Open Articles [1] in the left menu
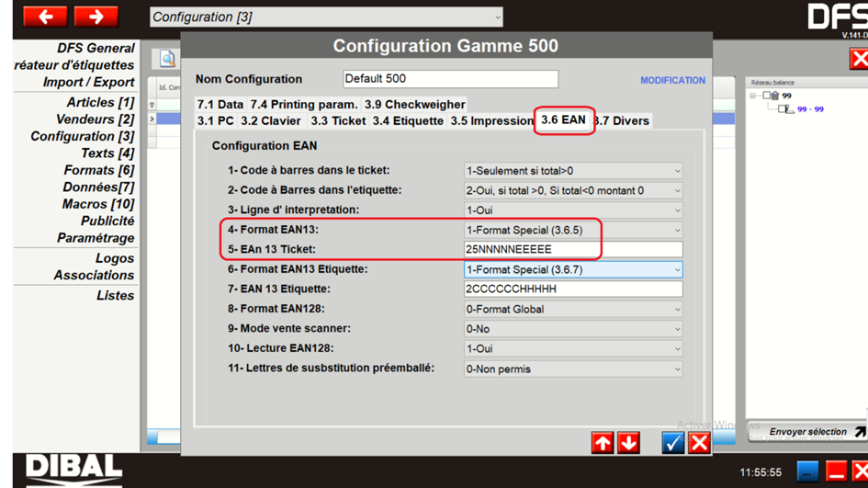The image size is (868, 488). click(x=100, y=102)
